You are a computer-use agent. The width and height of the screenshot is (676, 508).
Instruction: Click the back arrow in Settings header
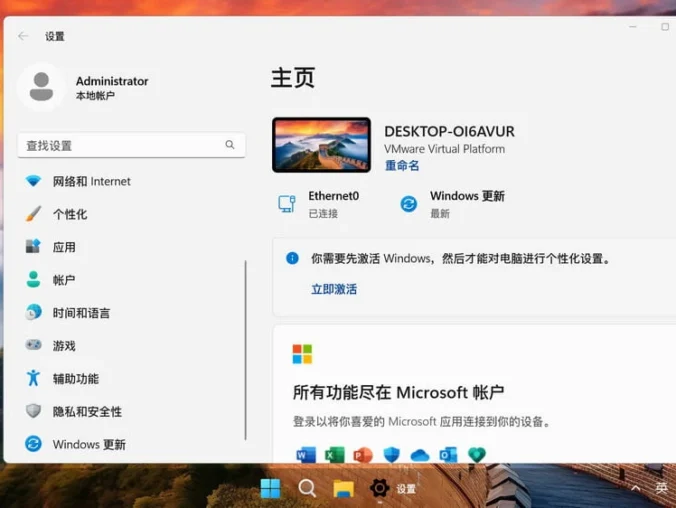[x=23, y=36]
